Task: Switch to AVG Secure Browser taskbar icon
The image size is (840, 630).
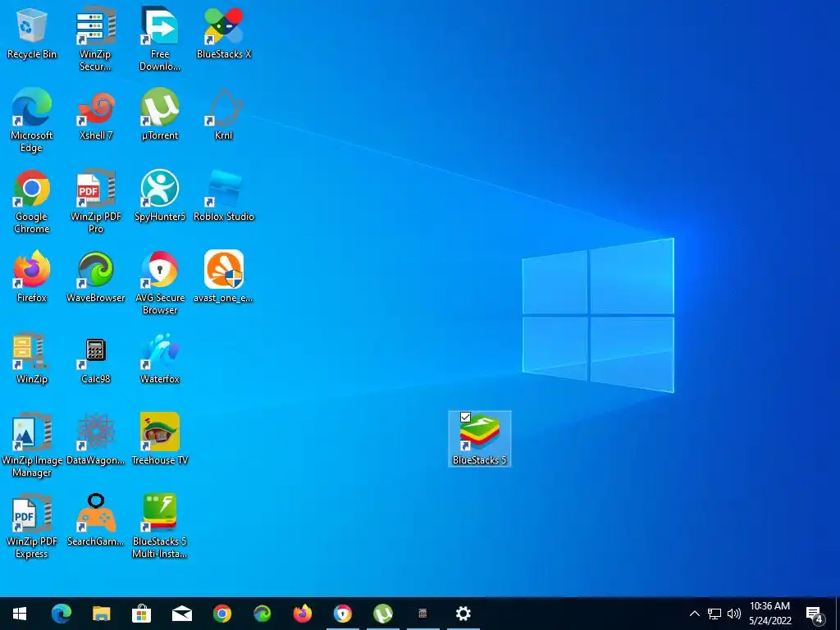Action: pos(342,614)
